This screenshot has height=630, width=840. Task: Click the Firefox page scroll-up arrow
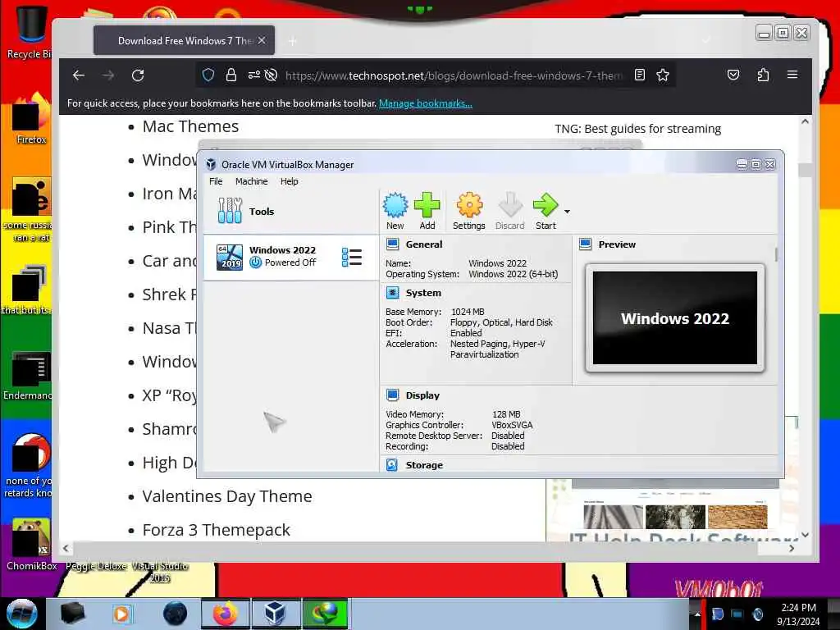[805, 122]
